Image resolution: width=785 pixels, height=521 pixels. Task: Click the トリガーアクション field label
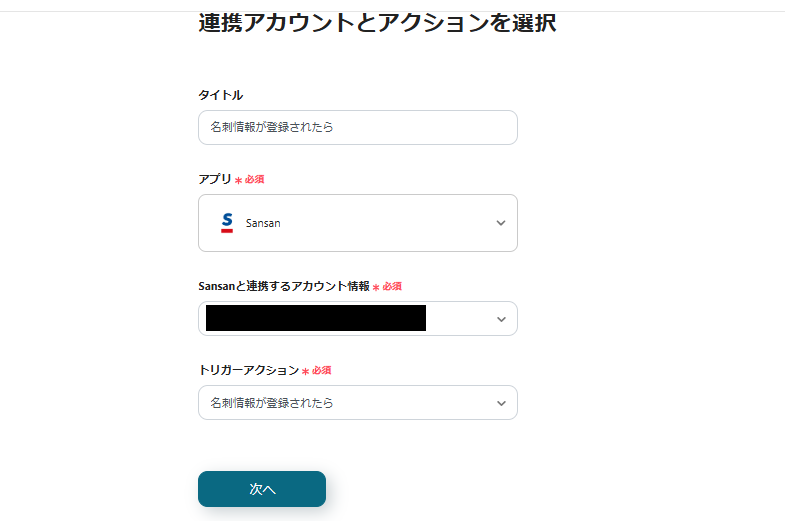(248, 370)
